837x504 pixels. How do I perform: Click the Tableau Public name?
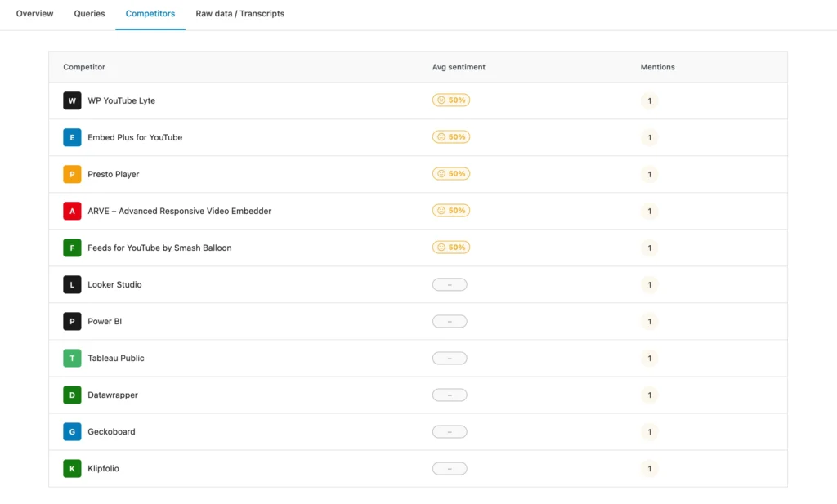116,359
